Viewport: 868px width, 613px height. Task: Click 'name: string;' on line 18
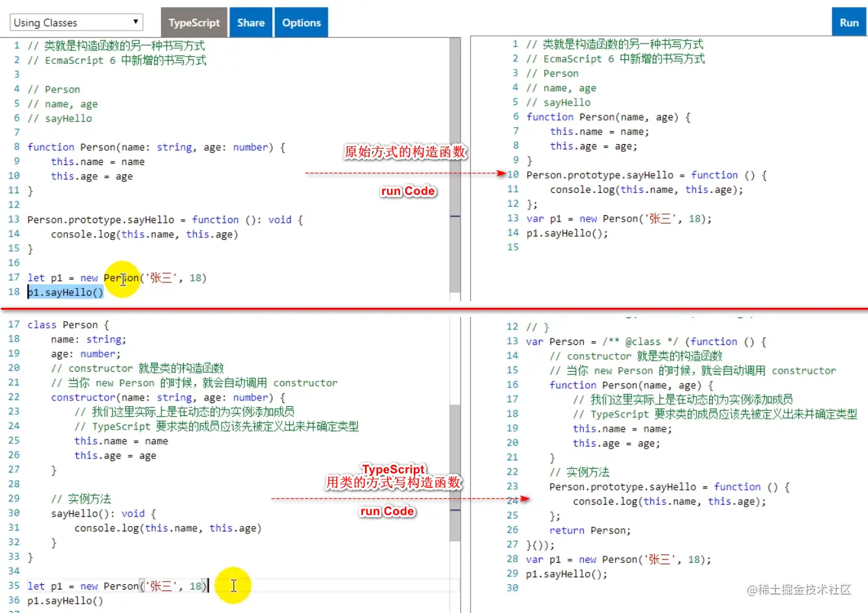tap(89, 339)
